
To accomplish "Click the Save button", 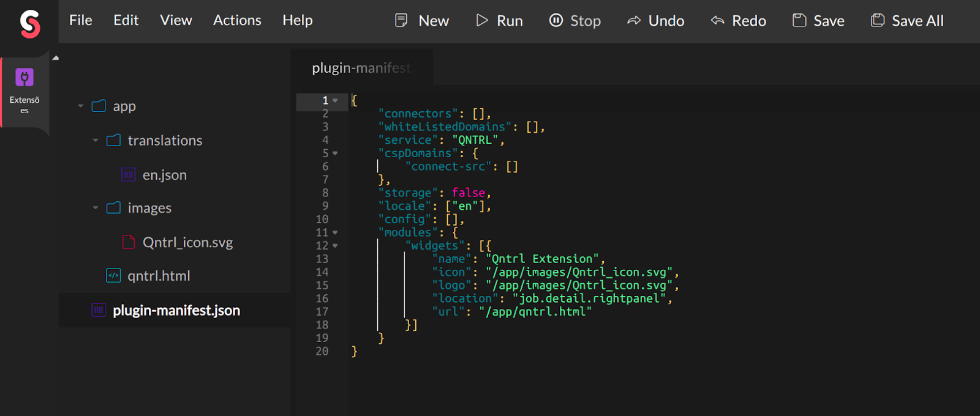I will [x=818, y=21].
